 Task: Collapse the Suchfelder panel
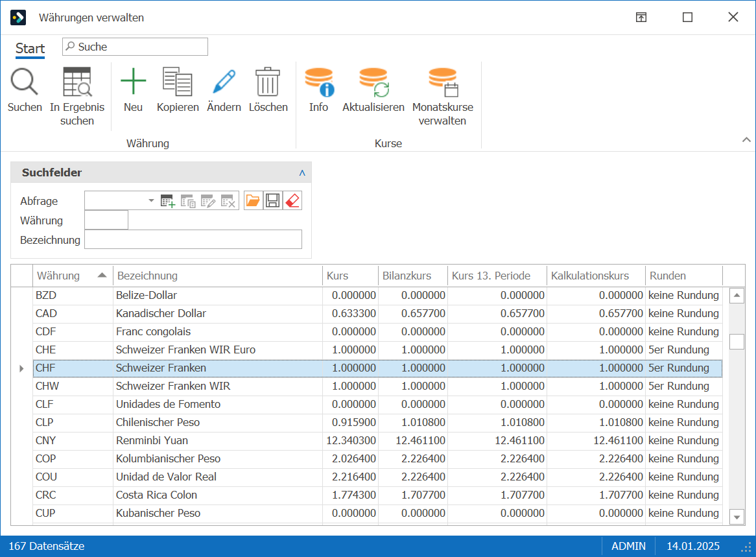(302, 172)
